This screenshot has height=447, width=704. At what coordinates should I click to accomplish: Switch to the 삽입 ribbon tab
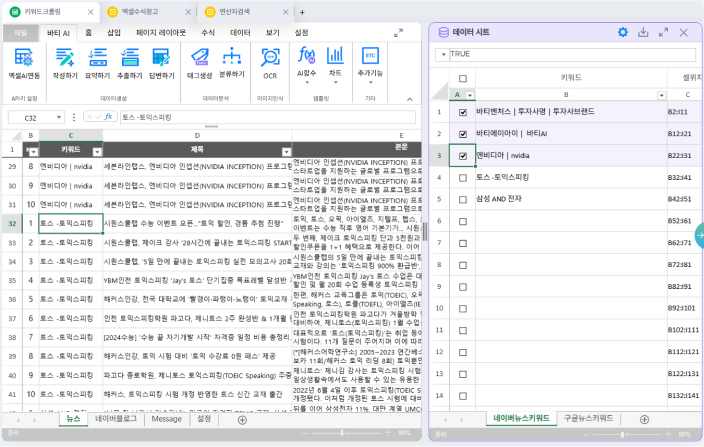point(114,32)
